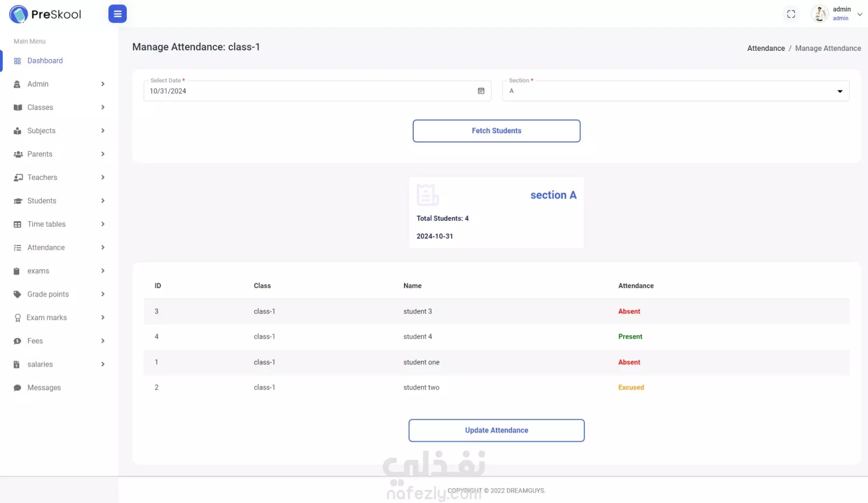Click the Classes book icon
The image size is (868, 503).
pyautogui.click(x=17, y=107)
